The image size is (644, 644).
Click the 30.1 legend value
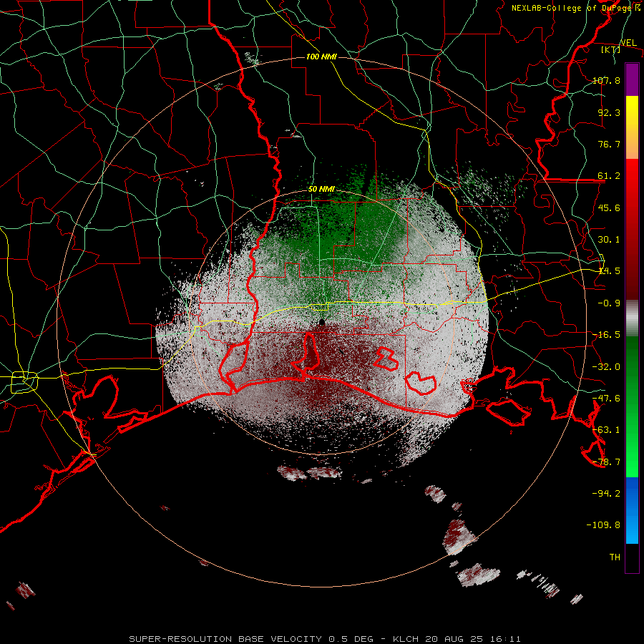coord(609,240)
